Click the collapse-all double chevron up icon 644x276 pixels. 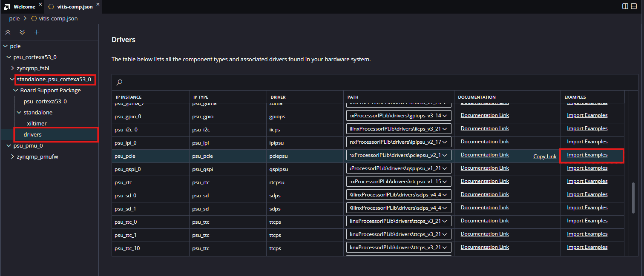(x=8, y=32)
